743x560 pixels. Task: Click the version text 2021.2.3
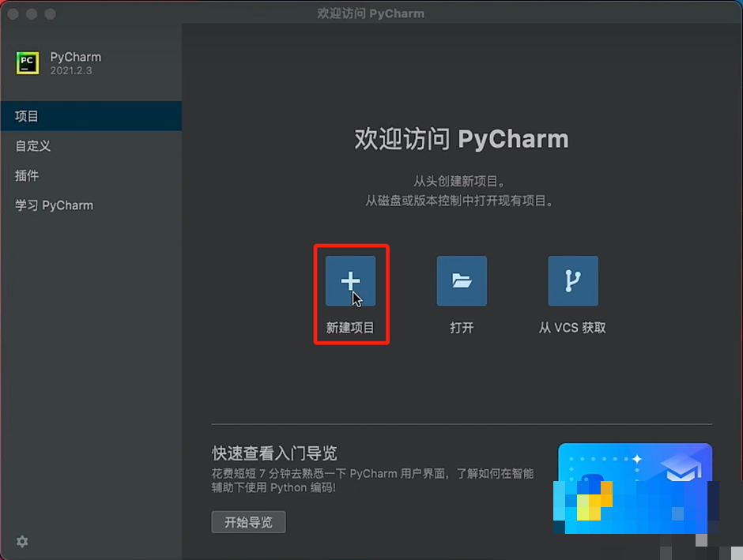pos(71,70)
